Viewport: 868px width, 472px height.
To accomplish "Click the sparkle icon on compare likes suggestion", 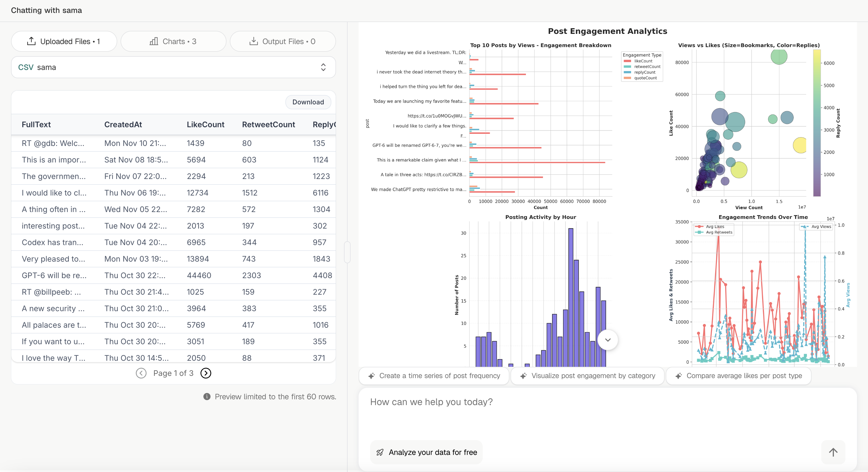I will pyautogui.click(x=679, y=376).
